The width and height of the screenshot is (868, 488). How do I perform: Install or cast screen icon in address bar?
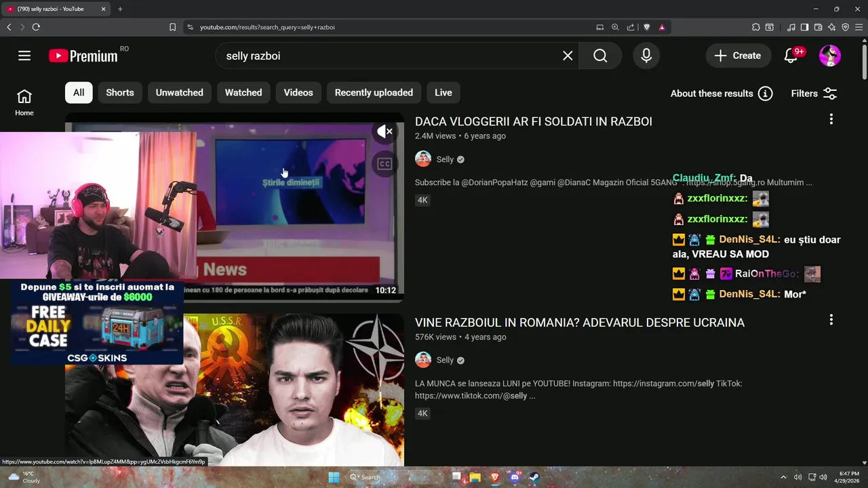coord(599,27)
